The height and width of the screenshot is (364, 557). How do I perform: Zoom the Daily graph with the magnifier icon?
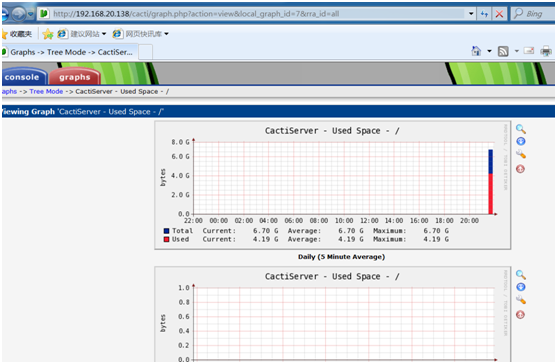point(521,129)
